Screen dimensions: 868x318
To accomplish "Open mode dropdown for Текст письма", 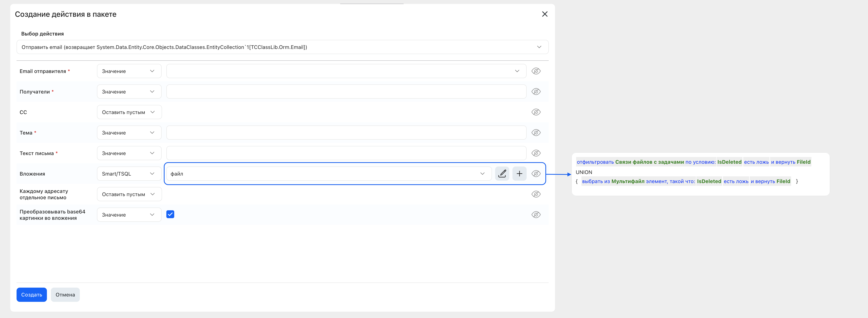I will (x=129, y=153).
